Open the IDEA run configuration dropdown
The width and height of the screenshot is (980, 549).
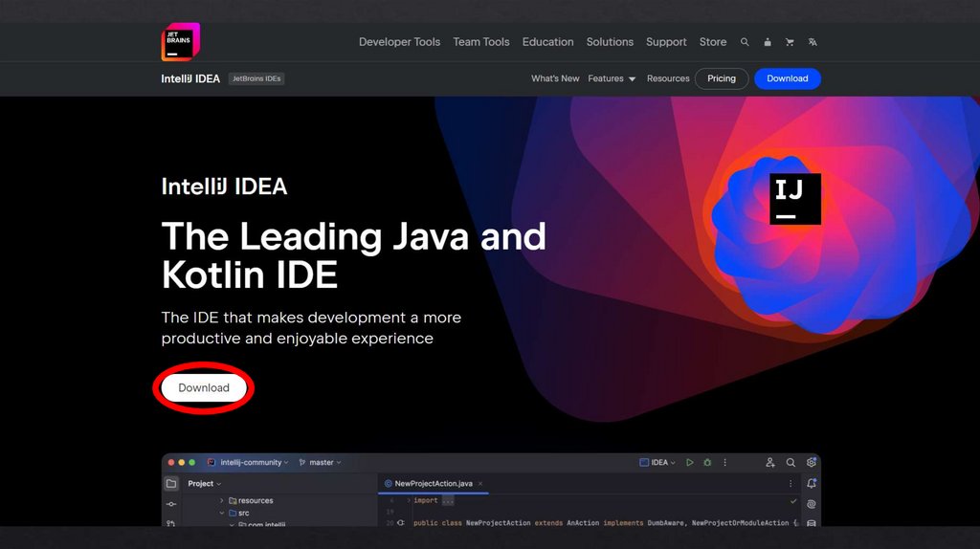(657, 462)
